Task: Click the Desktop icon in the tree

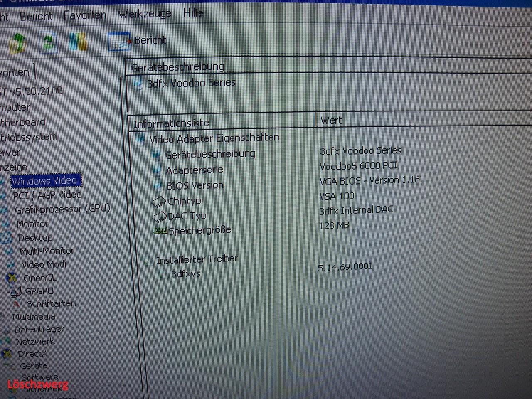Action: coord(6,239)
